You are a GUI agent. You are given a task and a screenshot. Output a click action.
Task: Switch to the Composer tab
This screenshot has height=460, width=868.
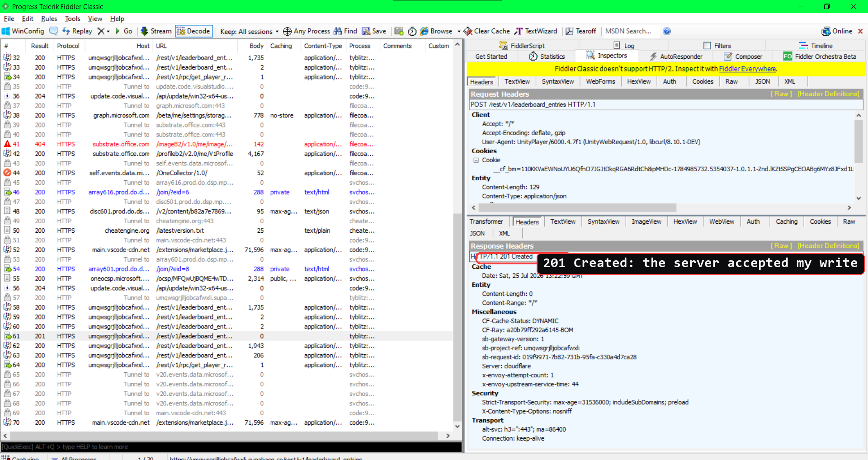coord(743,56)
